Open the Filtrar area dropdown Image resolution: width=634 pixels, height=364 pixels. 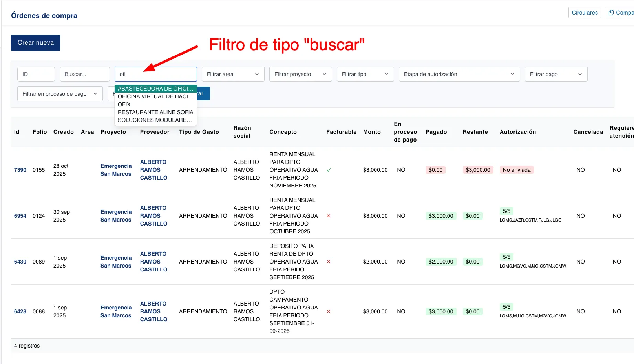tap(233, 74)
